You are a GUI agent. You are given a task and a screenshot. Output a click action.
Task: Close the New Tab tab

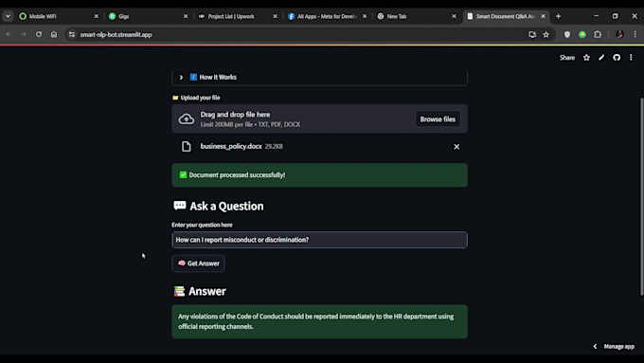454,16
